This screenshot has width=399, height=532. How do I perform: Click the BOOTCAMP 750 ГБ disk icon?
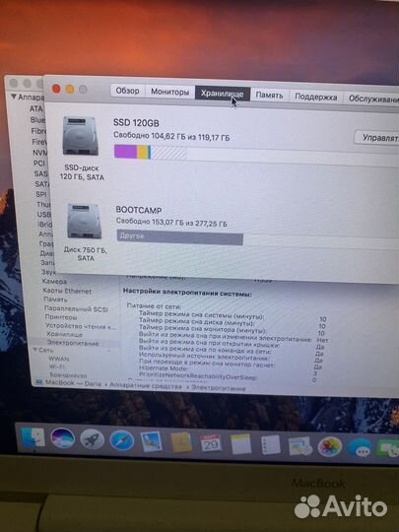click(x=84, y=221)
